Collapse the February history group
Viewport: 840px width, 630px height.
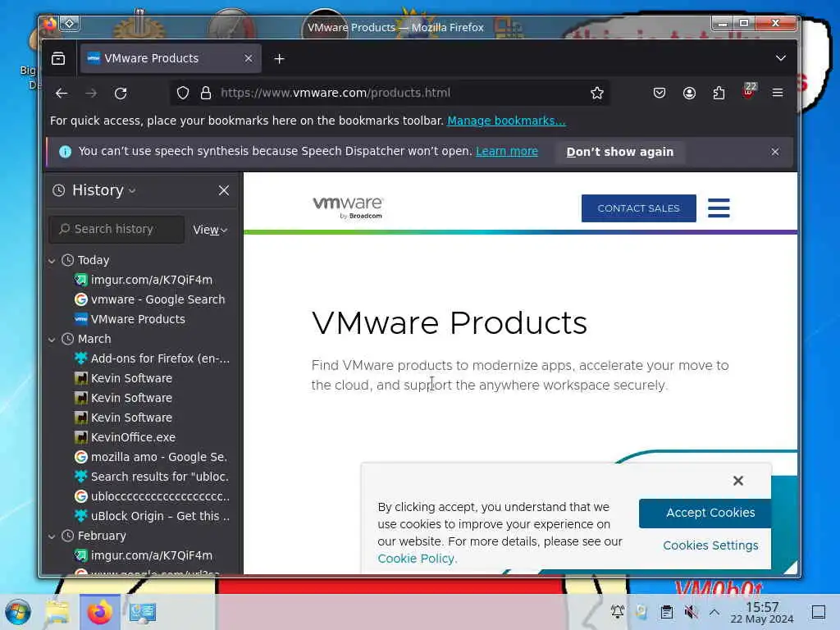[52, 536]
